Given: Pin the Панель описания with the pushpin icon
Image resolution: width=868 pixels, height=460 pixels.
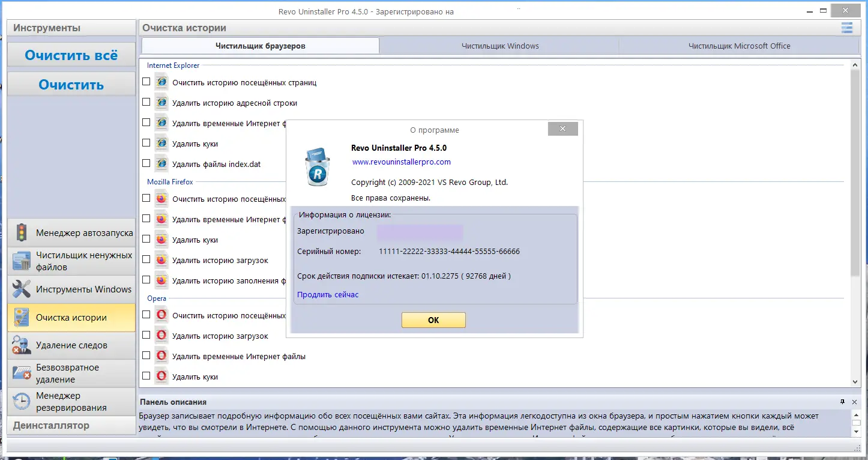Looking at the screenshot, I should point(842,402).
